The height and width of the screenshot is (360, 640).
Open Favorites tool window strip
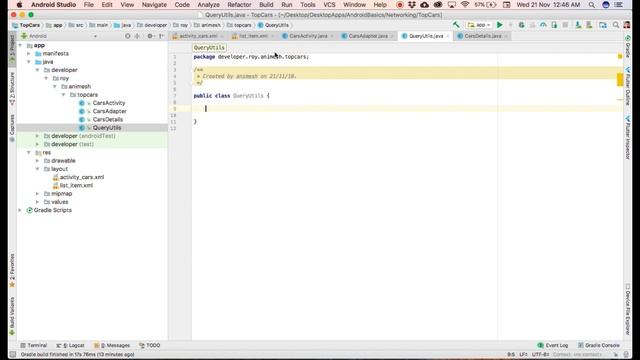(12, 271)
